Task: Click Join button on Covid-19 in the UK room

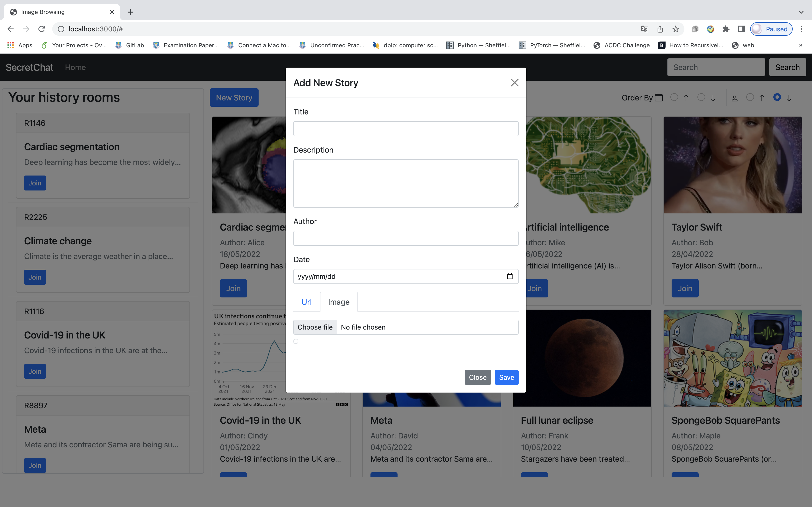Action: [35, 371]
